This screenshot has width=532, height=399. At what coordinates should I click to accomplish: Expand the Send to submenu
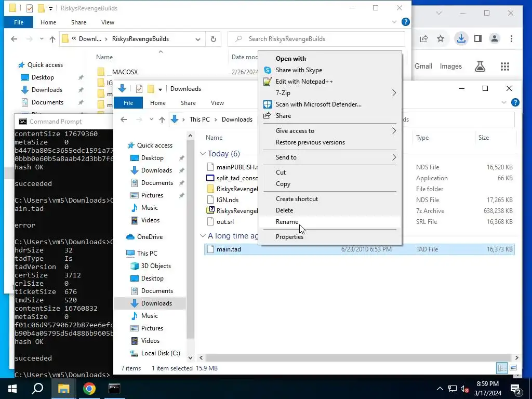click(x=330, y=157)
